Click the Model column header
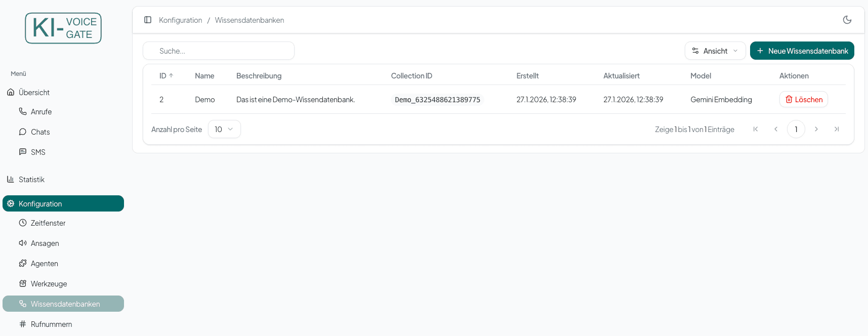This screenshot has width=868, height=336. [700, 75]
